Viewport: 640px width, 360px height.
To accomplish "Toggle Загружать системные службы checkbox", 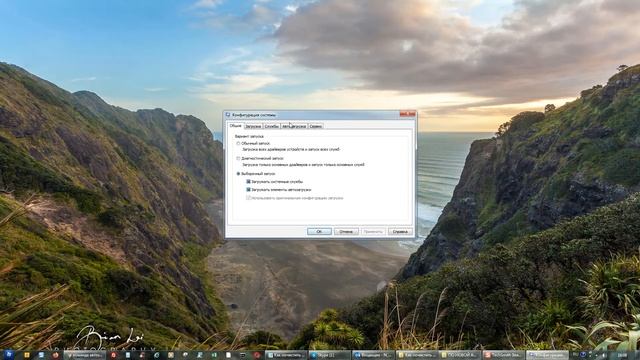I will click(x=248, y=182).
